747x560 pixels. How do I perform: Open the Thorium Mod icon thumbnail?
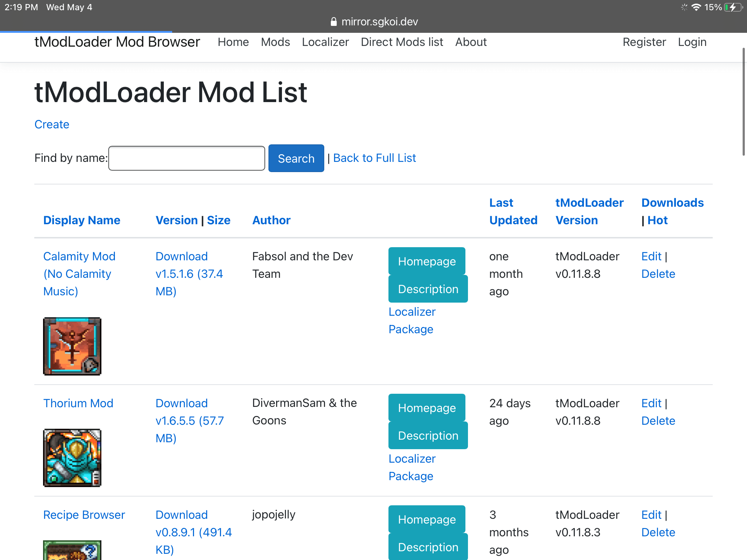72,458
